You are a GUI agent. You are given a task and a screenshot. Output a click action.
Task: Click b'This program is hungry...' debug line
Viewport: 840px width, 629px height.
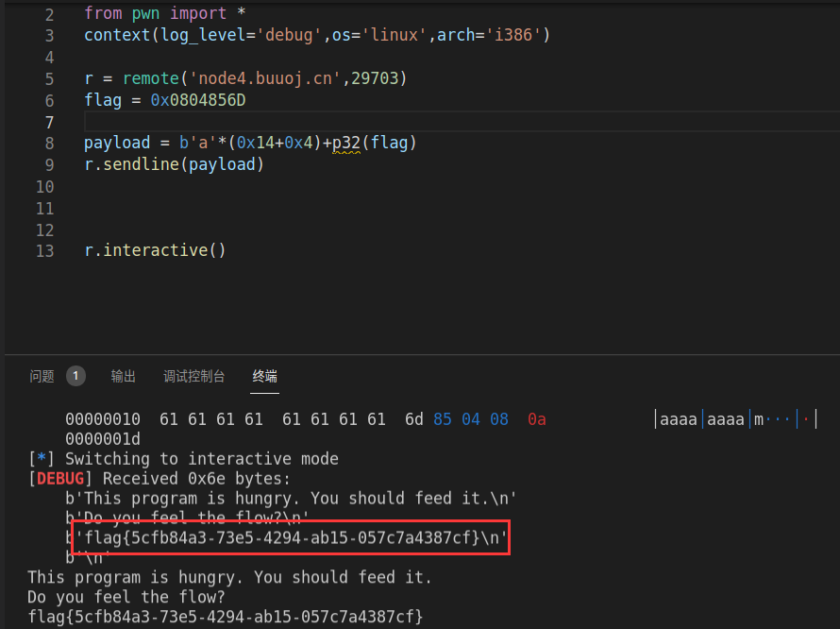coord(291,498)
